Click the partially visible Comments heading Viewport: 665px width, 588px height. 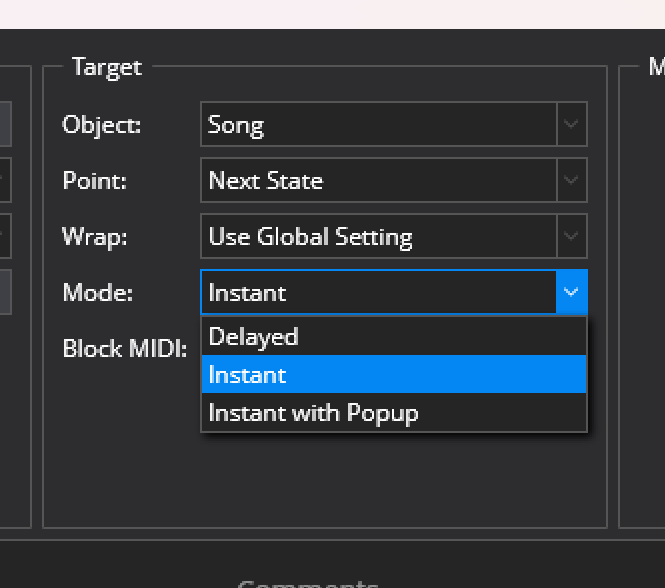(307, 583)
